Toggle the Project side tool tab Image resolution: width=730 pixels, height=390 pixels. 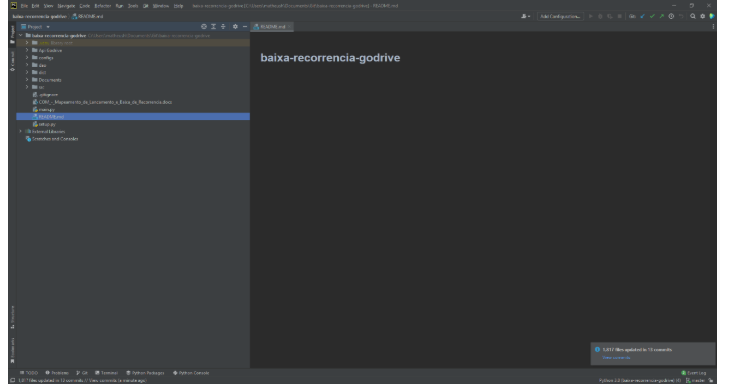[x=13, y=35]
